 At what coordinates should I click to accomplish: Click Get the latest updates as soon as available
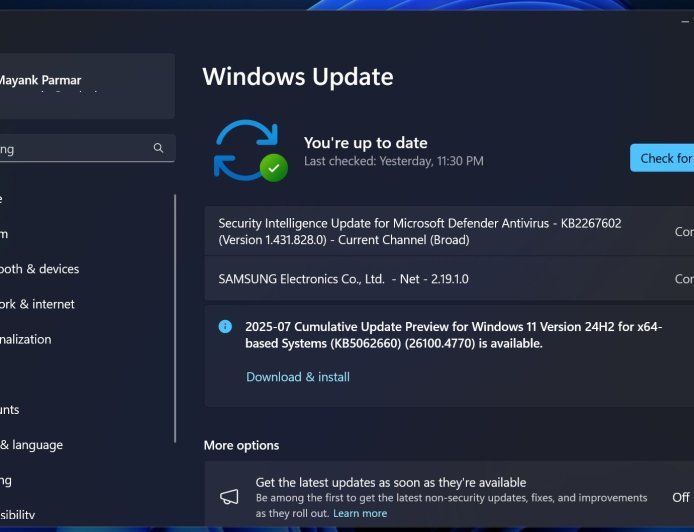(391, 482)
